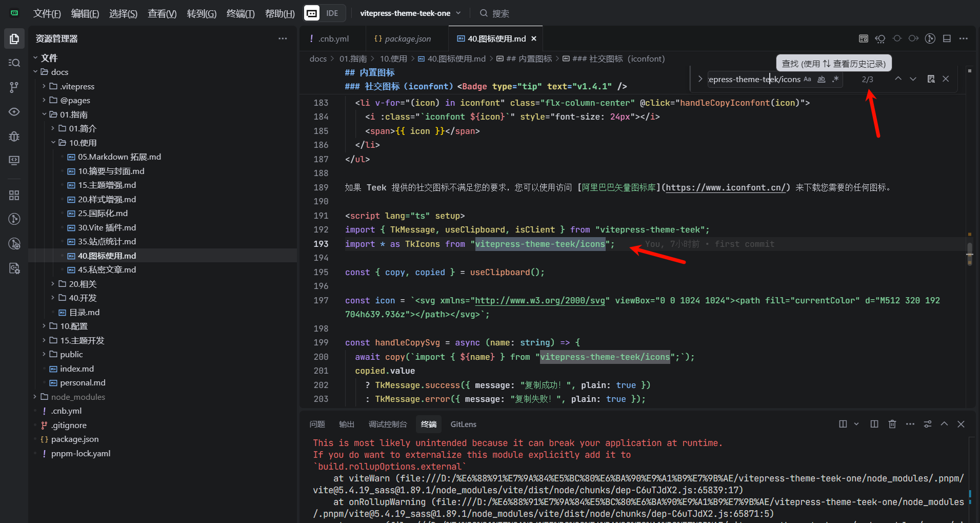Open the extensions grid icon in activity bar
This screenshot has height=523, width=980.
(14, 195)
